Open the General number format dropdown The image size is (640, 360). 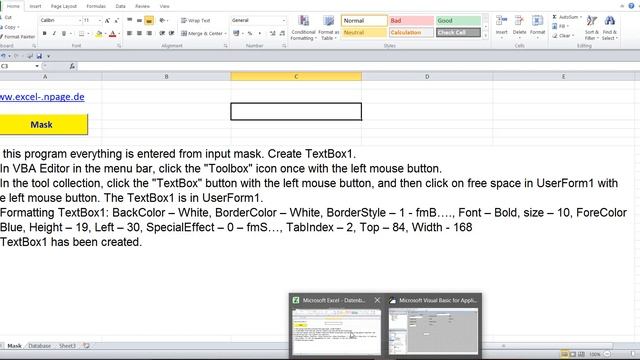pos(284,20)
